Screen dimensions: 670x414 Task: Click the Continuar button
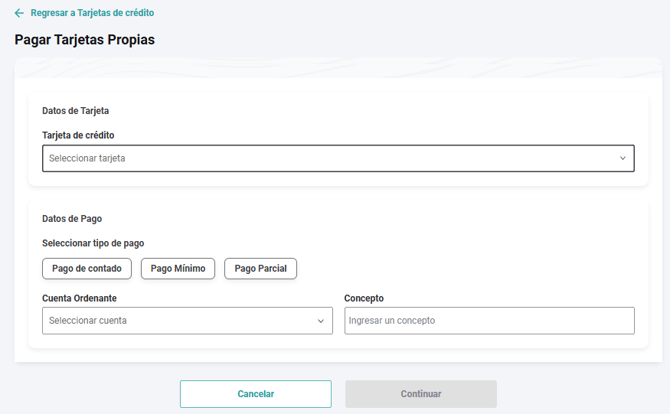(x=421, y=394)
